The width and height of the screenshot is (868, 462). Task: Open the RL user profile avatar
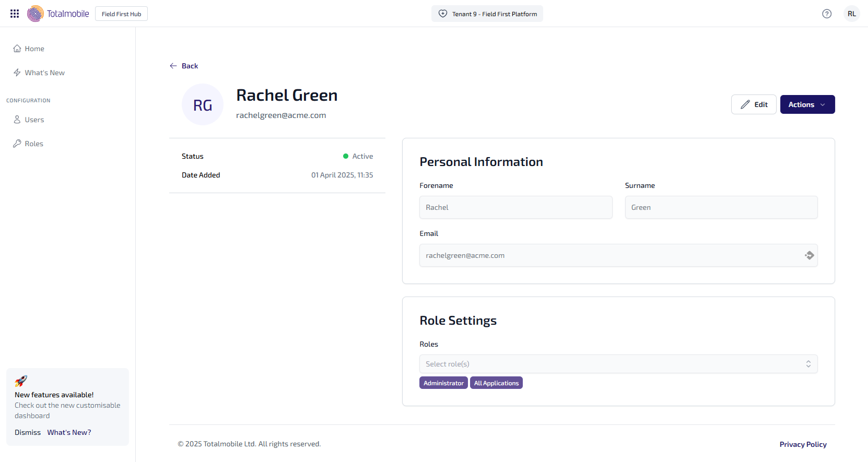click(x=851, y=14)
